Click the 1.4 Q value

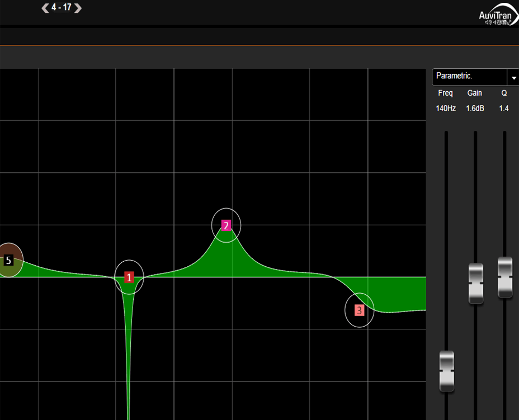[504, 108]
